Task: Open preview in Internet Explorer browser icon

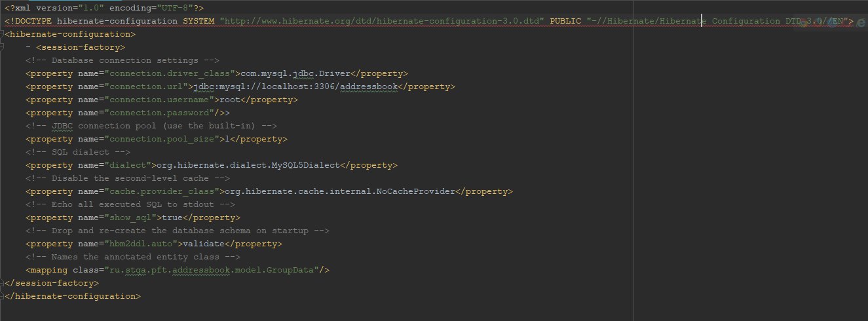Action: [x=861, y=21]
